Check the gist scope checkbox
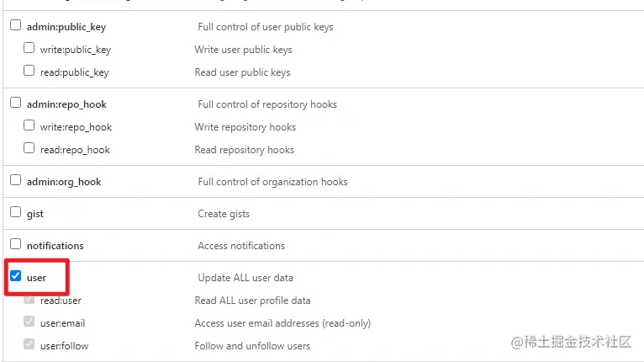The width and height of the screenshot is (644, 362). tap(15, 213)
